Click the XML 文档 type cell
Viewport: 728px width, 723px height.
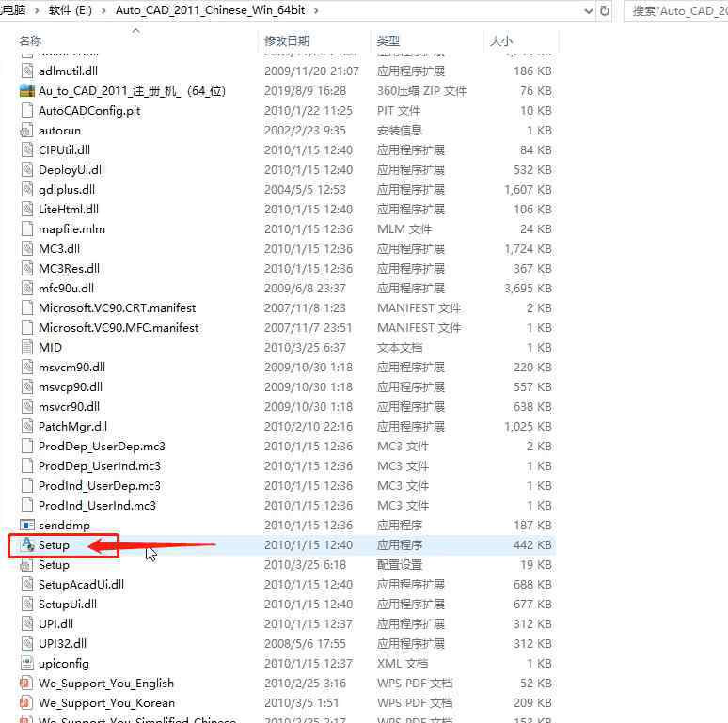coord(403,664)
